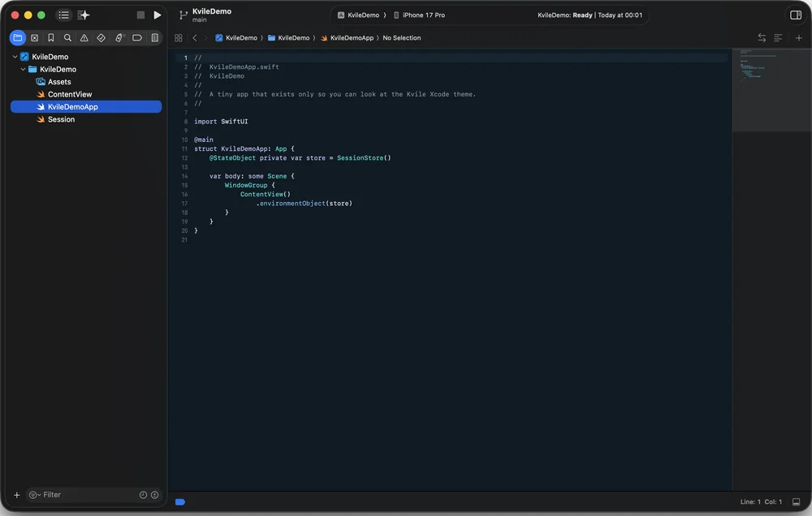Click struct KvileDemoApp declaration
The image size is (812, 516).
244,148
